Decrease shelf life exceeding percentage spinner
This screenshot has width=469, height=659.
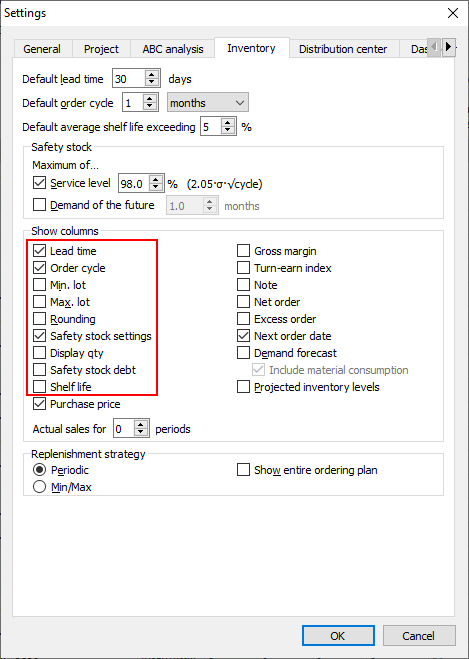coord(228,131)
